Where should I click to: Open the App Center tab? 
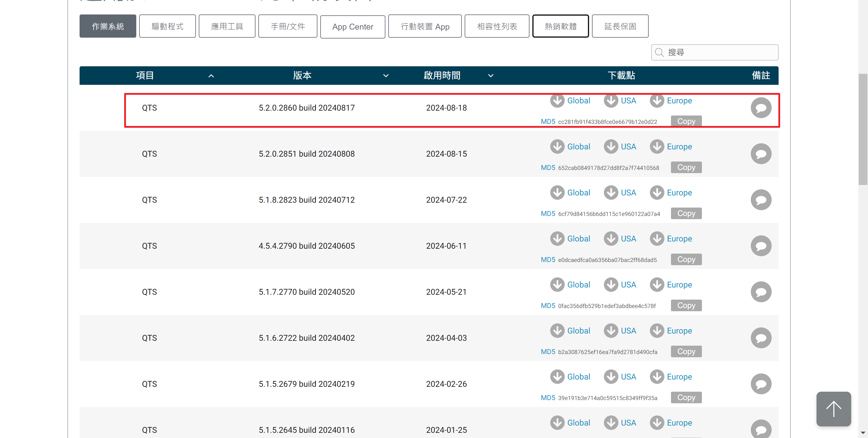(x=352, y=27)
